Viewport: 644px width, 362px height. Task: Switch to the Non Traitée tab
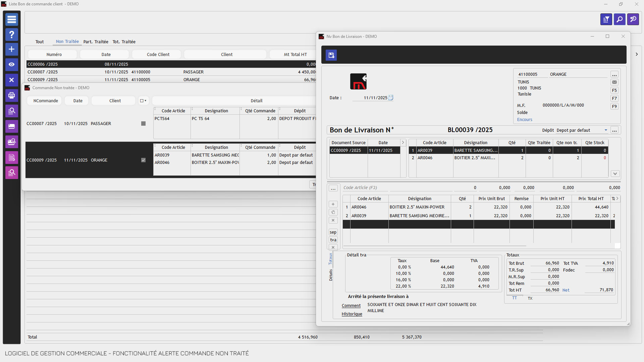67,42
